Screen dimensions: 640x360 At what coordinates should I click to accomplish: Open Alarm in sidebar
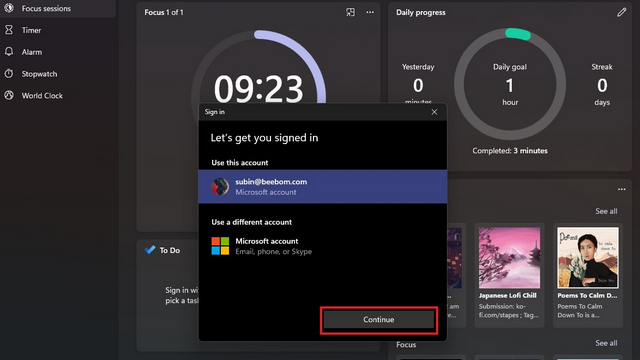click(x=57, y=52)
